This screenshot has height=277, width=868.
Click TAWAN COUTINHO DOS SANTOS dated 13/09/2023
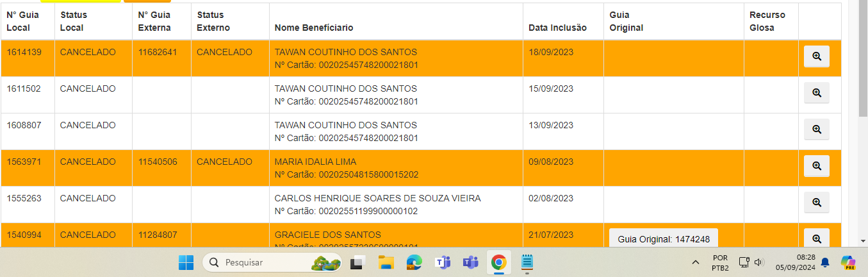point(345,125)
